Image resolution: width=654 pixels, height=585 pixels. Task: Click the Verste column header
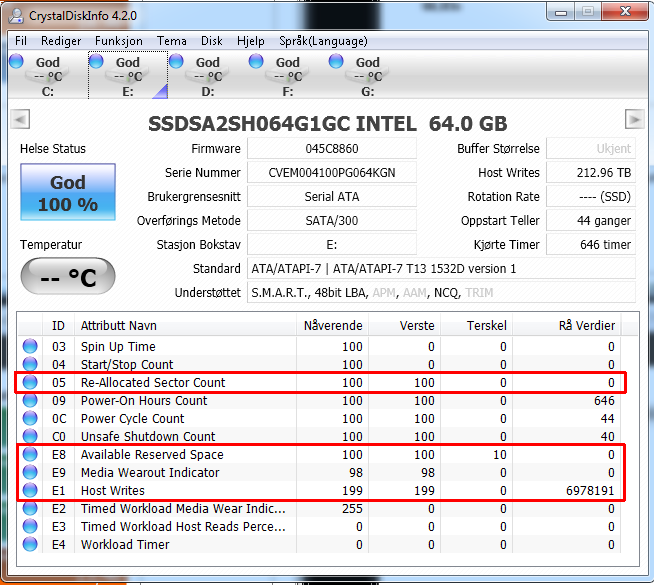coord(405,325)
